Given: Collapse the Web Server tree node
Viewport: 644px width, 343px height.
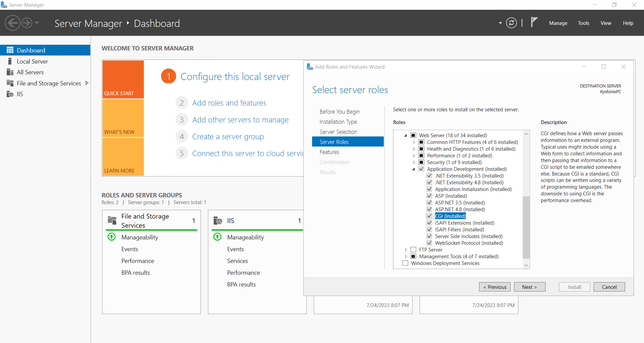Looking at the screenshot, I should (x=406, y=136).
